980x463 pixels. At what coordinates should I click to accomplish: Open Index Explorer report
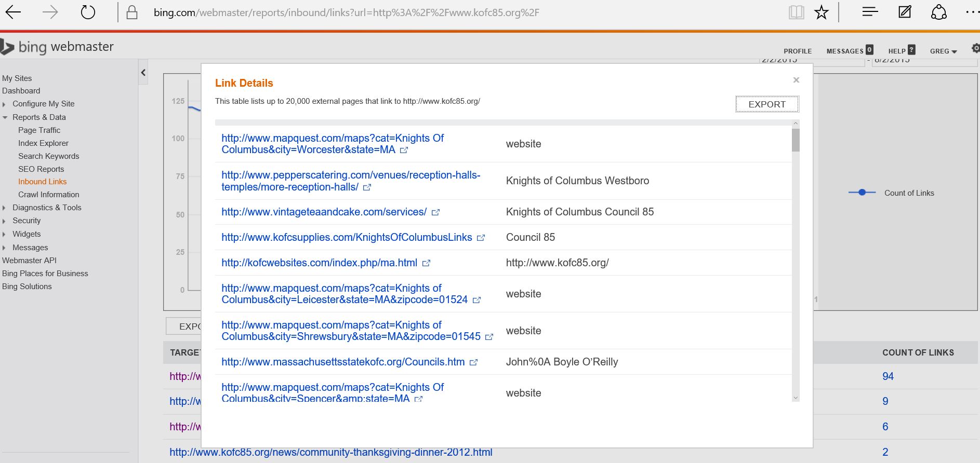click(43, 143)
